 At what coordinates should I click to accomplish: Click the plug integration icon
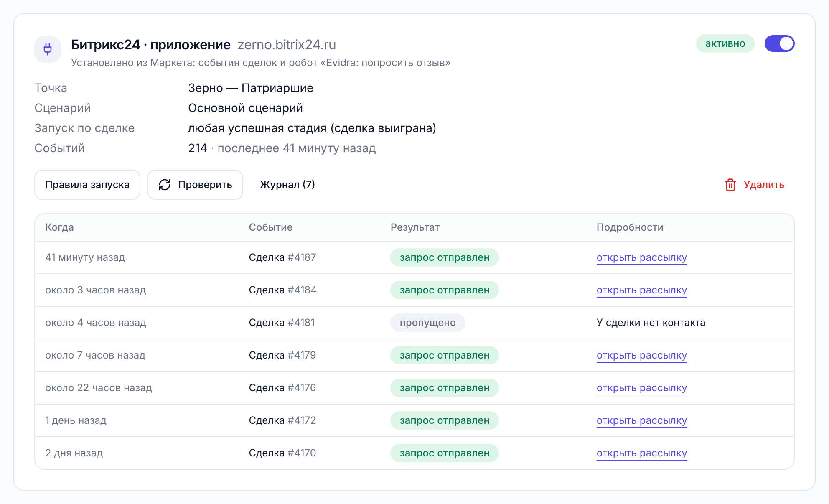tap(48, 49)
